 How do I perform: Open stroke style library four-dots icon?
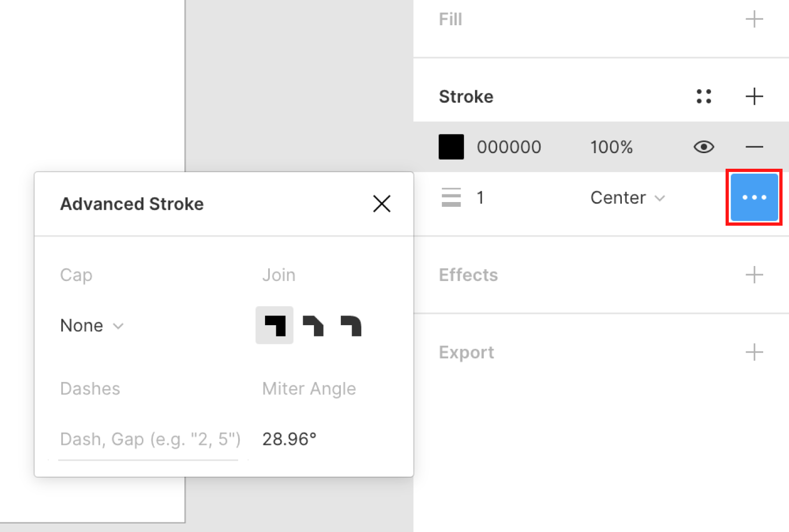coord(704,96)
